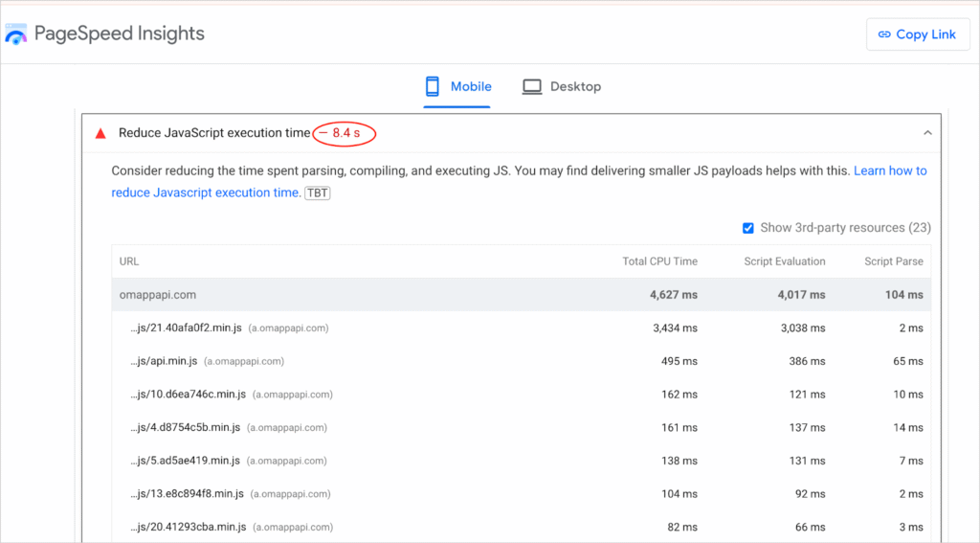980x543 pixels.
Task: Click the Reduce JavaScript execution time heading
Action: [214, 132]
